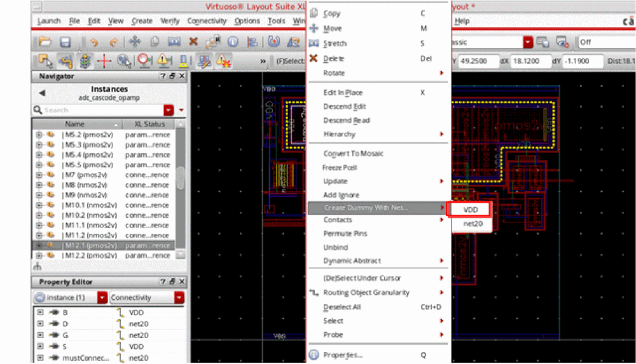
Task: Select the Move crosshair arrows tool icon
Action: click(134, 43)
